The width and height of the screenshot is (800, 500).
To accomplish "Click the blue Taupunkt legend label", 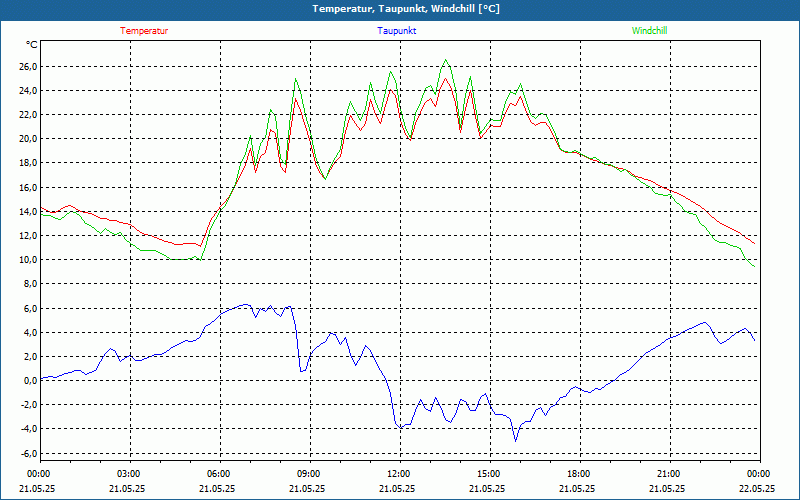I will pyautogui.click(x=396, y=31).
